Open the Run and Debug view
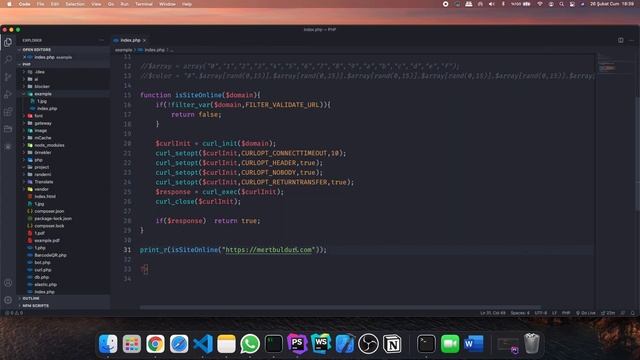Viewport: 640px width, 360px height. (8, 94)
